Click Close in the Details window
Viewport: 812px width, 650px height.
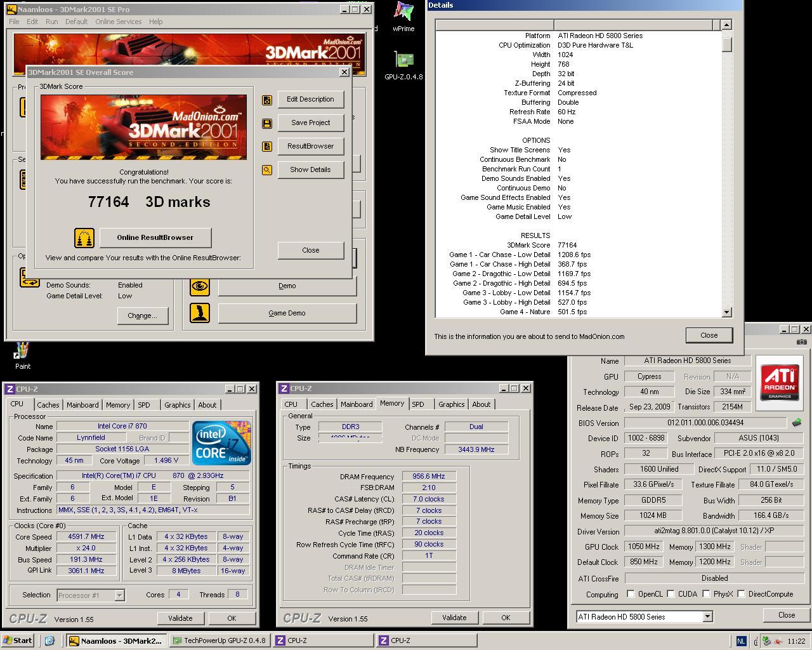[709, 335]
